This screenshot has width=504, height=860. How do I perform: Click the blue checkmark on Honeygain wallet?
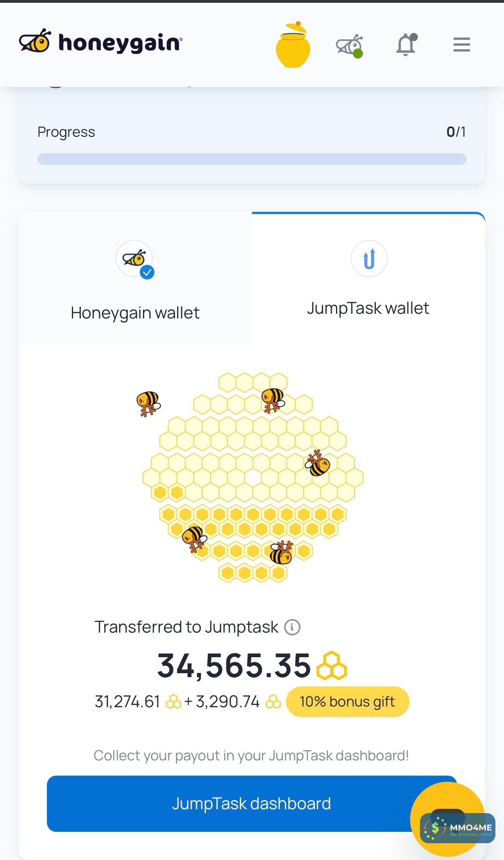pos(147,272)
